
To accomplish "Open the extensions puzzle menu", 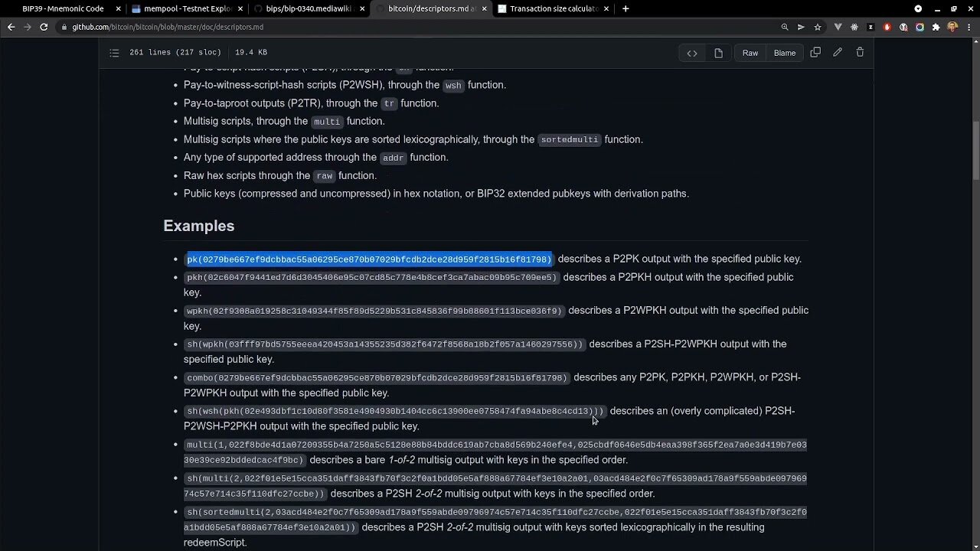I will click(936, 27).
